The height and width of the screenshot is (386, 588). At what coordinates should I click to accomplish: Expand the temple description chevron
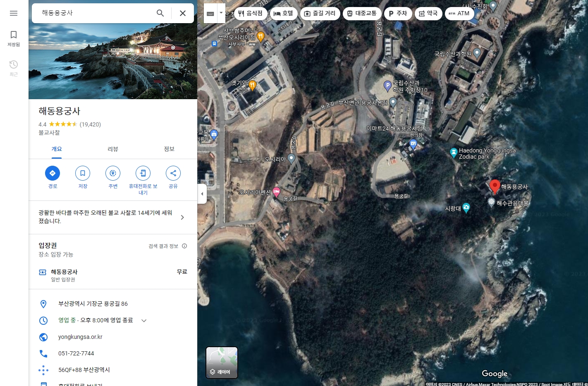(182, 217)
